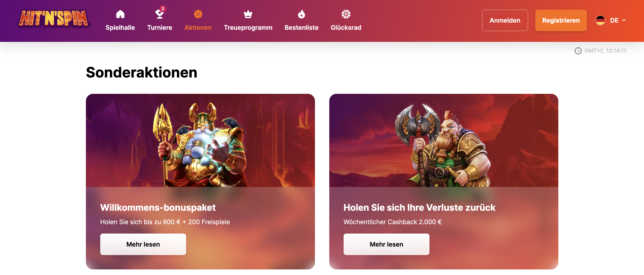This screenshot has height=275, width=644.
Task: Open the Glücksrad wheel icon
Action: tap(346, 14)
